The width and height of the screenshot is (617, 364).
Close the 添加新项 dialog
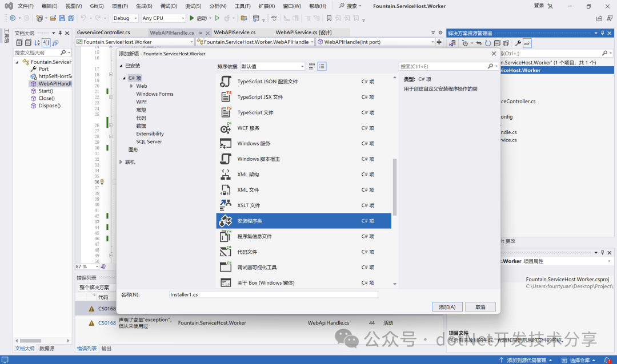(x=494, y=54)
